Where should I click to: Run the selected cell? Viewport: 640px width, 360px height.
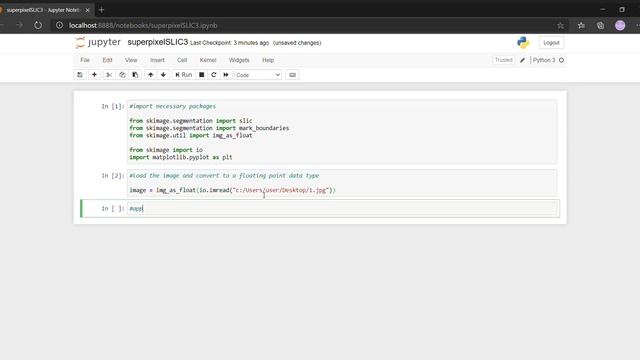(x=183, y=75)
